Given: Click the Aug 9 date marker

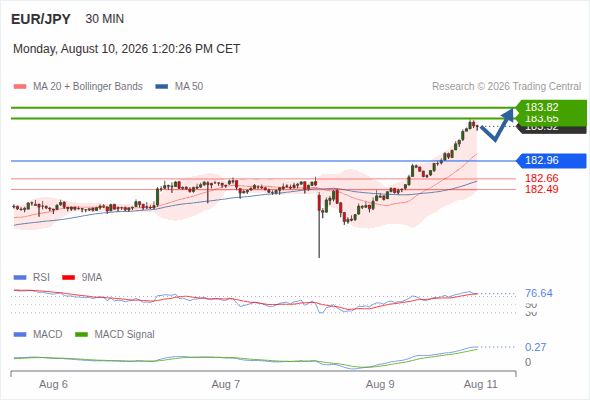Looking at the screenshot, I should tap(380, 384).
